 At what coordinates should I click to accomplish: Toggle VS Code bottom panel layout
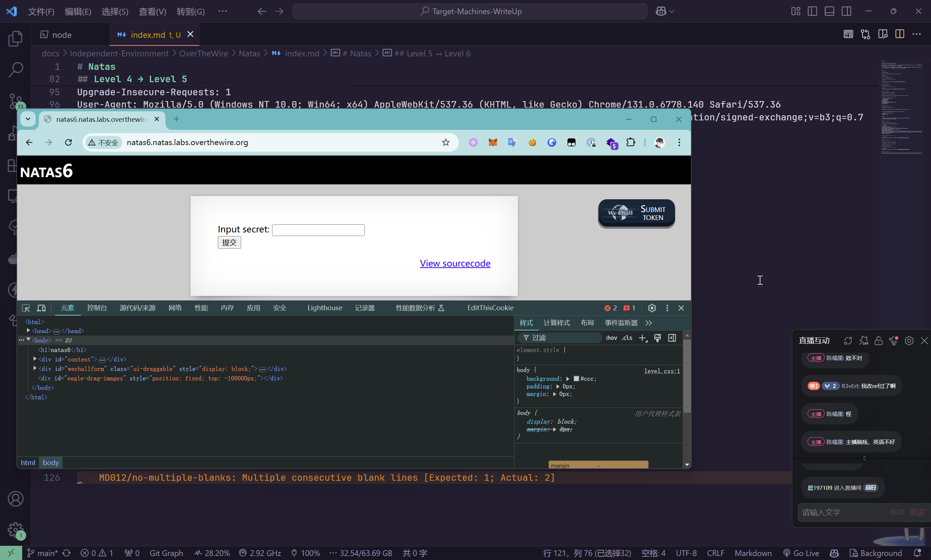(829, 11)
